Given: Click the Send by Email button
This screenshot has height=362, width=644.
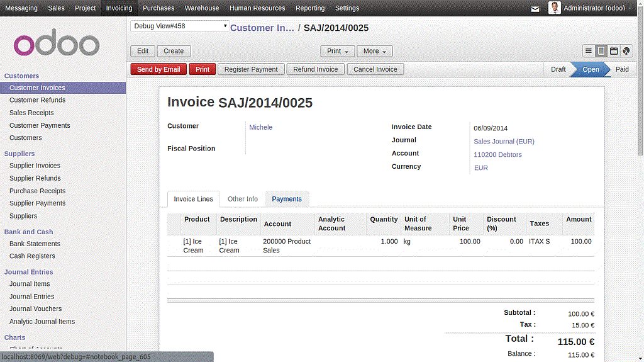Looking at the screenshot, I should point(158,69).
